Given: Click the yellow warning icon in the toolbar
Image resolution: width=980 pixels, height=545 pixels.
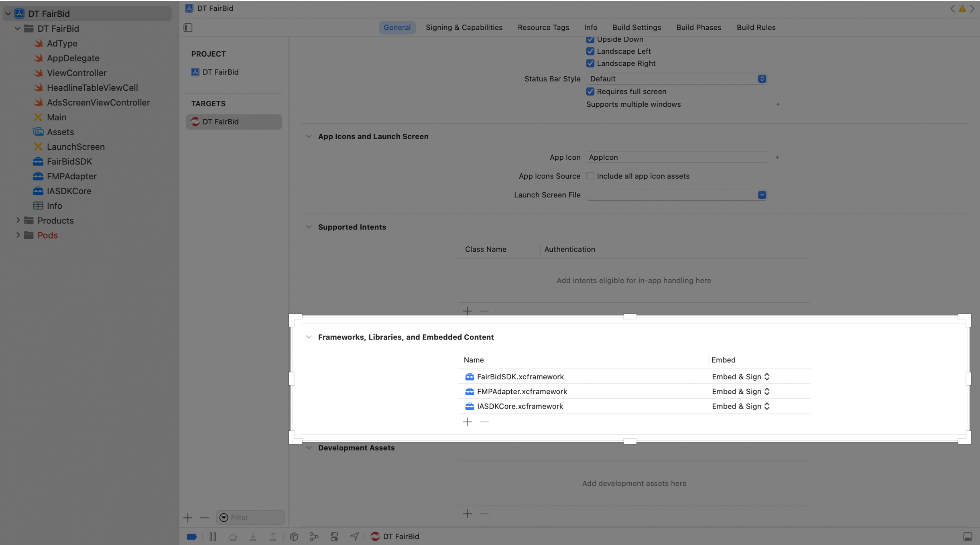Looking at the screenshot, I should [x=962, y=8].
